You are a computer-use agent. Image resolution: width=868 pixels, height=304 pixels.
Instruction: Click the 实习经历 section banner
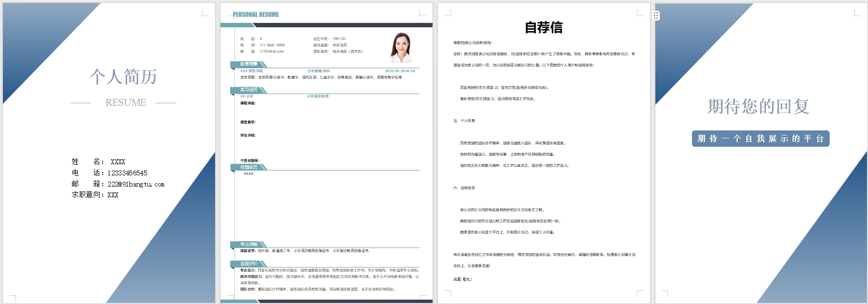(x=249, y=90)
